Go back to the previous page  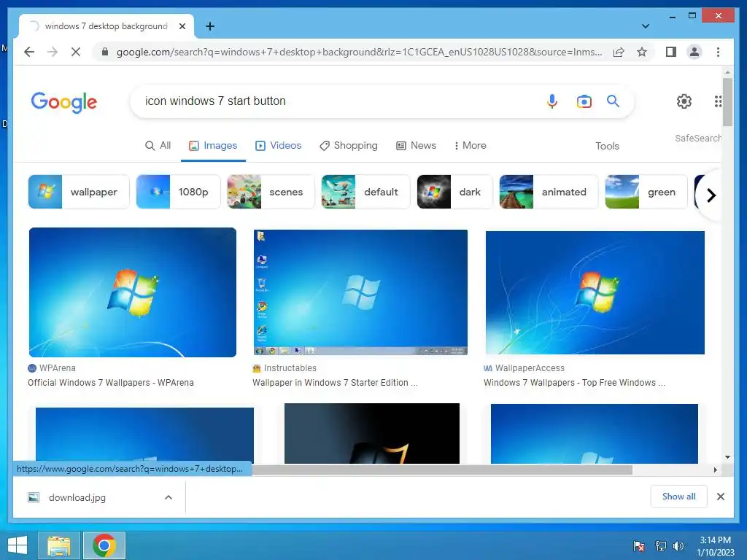click(x=29, y=52)
